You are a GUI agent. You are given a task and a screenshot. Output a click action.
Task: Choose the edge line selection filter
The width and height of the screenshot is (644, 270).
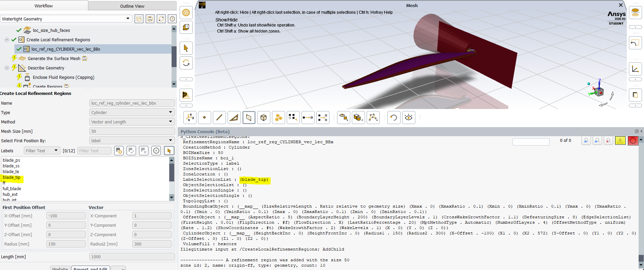(219, 118)
